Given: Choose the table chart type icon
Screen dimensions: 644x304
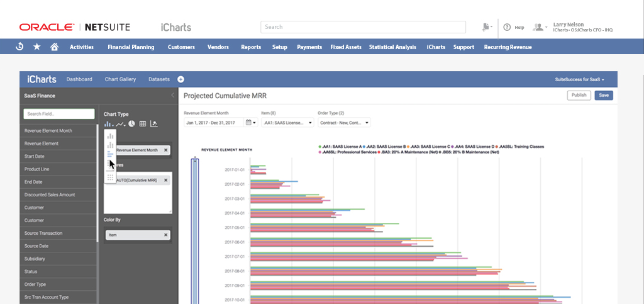Looking at the screenshot, I should [x=143, y=123].
